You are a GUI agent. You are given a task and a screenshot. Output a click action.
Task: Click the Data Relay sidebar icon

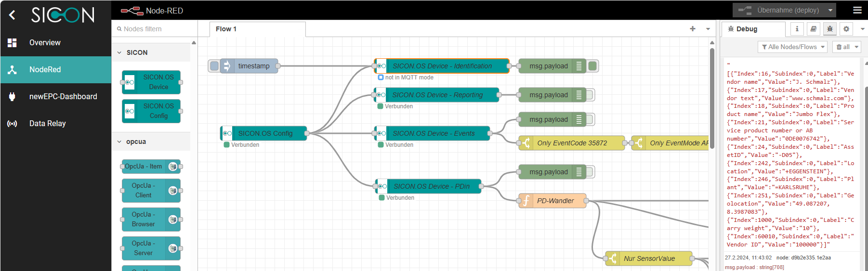click(12, 124)
